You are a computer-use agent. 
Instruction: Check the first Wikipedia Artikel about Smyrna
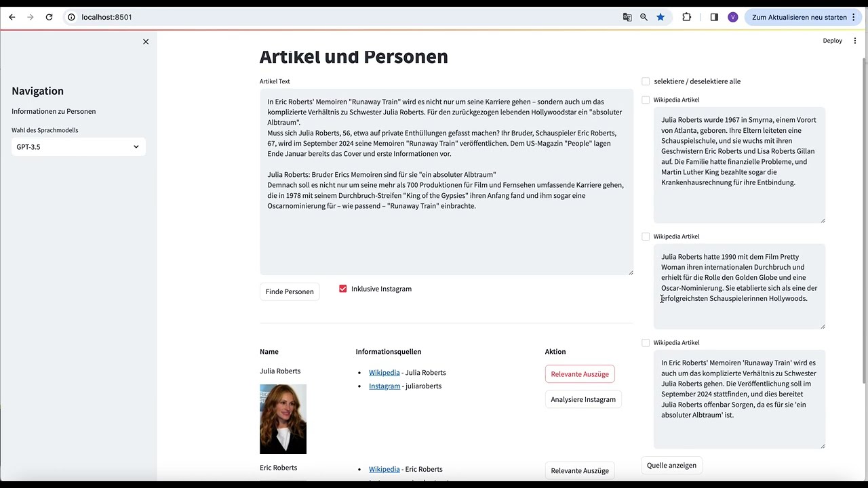click(646, 100)
